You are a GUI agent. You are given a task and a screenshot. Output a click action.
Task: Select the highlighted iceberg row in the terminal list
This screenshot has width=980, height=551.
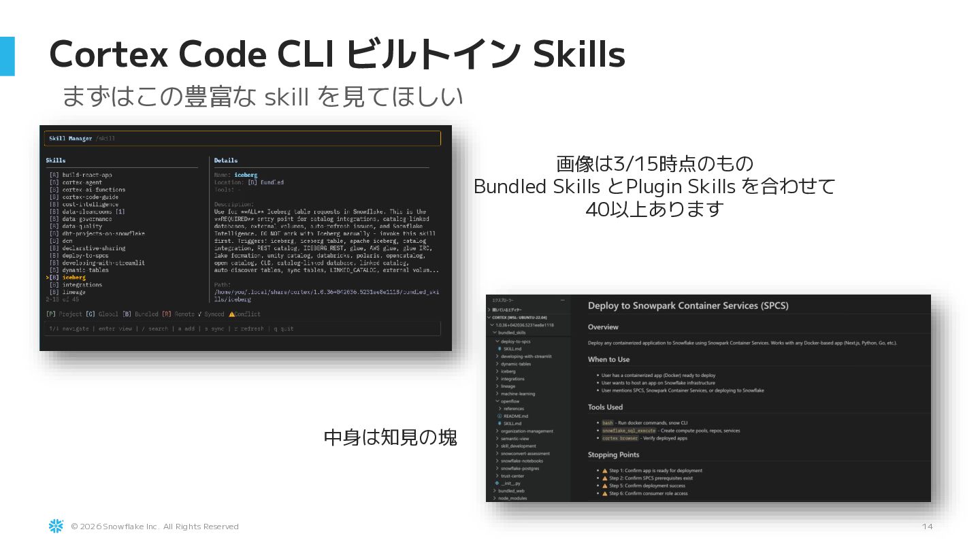coord(66,278)
